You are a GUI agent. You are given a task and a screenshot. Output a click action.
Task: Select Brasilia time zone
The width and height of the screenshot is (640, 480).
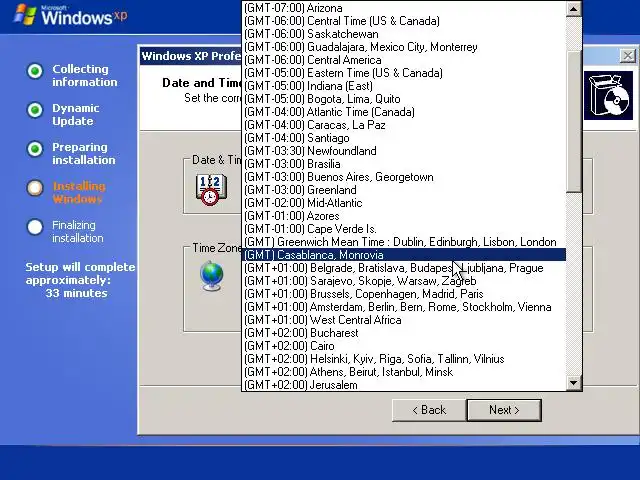tap(404, 164)
